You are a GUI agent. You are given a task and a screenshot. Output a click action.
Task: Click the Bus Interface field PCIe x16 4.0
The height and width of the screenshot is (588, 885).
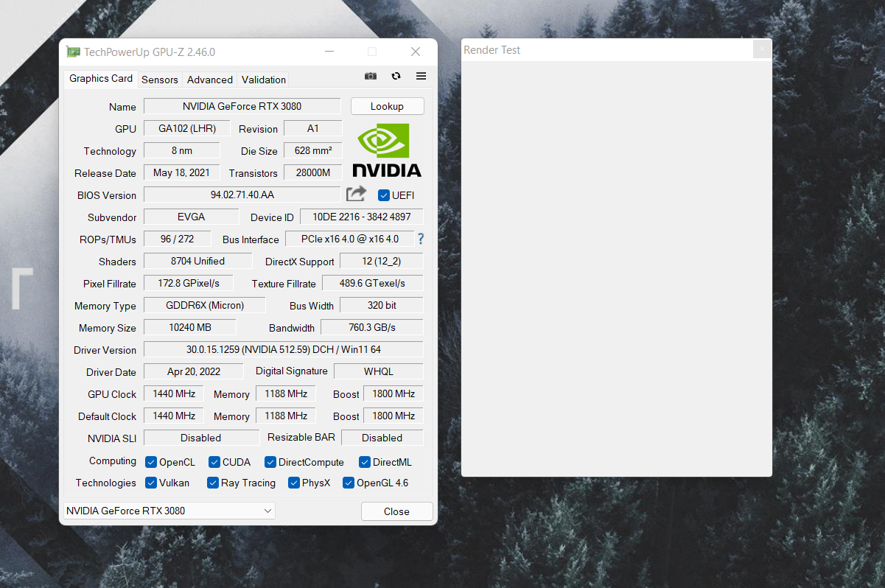pyautogui.click(x=349, y=239)
